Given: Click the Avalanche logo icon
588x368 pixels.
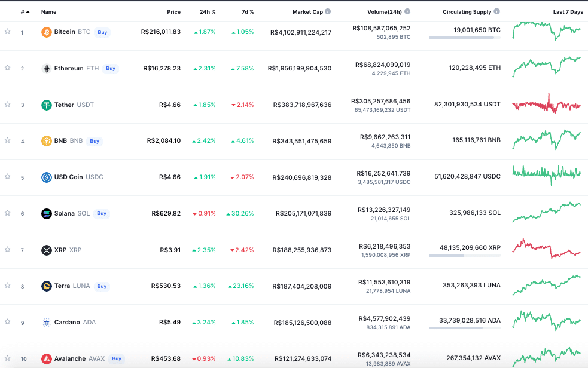Looking at the screenshot, I should 47,358.
